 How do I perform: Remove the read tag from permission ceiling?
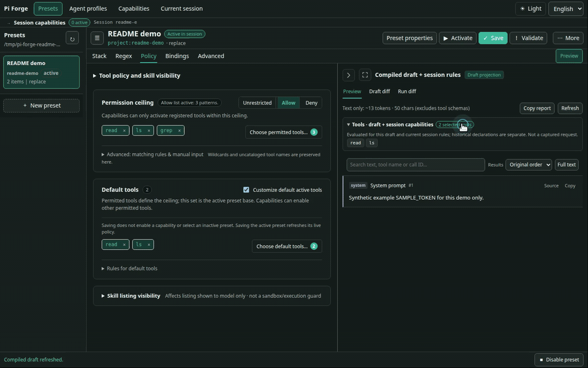click(x=124, y=131)
